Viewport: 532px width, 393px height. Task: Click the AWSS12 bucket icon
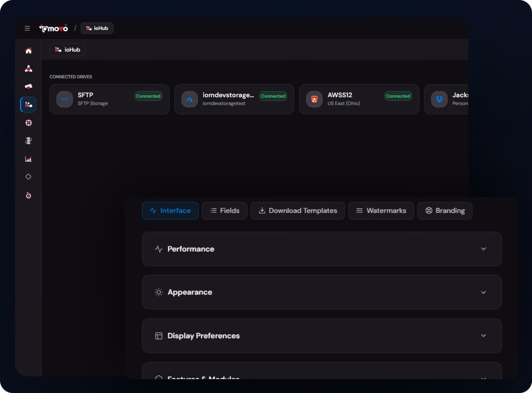tap(314, 99)
